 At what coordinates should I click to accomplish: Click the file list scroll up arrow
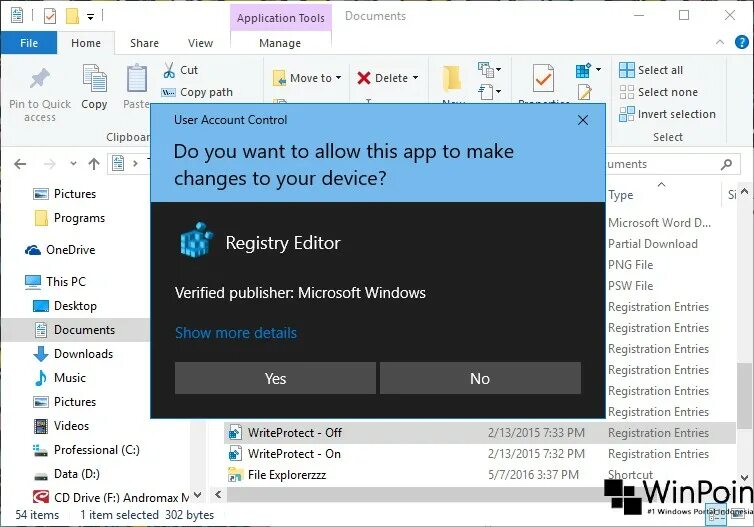(x=744, y=191)
